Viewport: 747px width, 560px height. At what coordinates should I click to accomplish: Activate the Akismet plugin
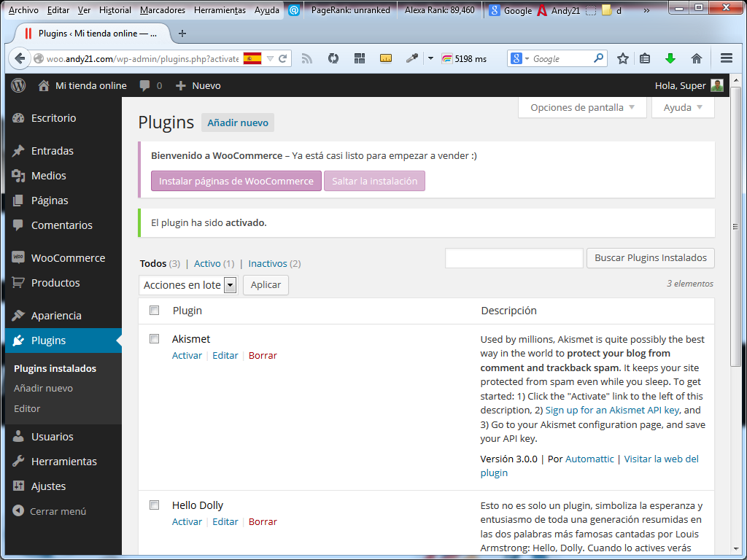point(187,355)
